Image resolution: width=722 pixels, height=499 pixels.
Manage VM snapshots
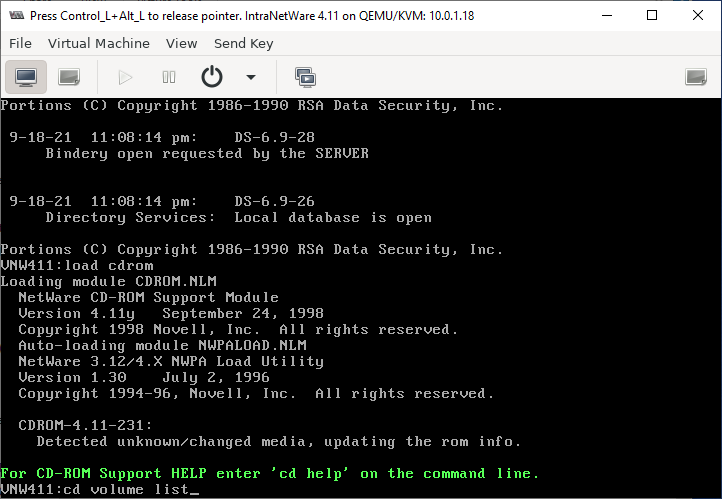[x=305, y=77]
